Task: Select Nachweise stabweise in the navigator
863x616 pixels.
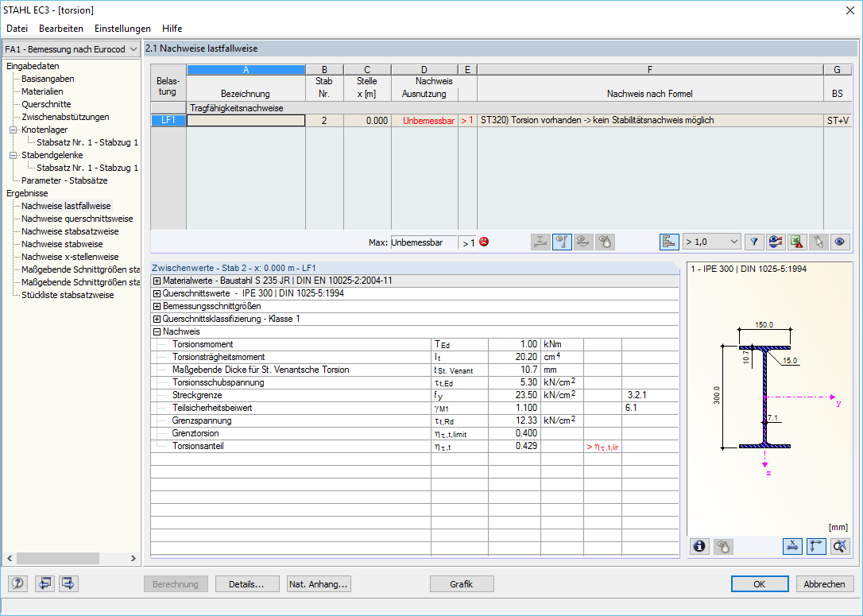Action: pyautogui.click(x=62, y=244)
